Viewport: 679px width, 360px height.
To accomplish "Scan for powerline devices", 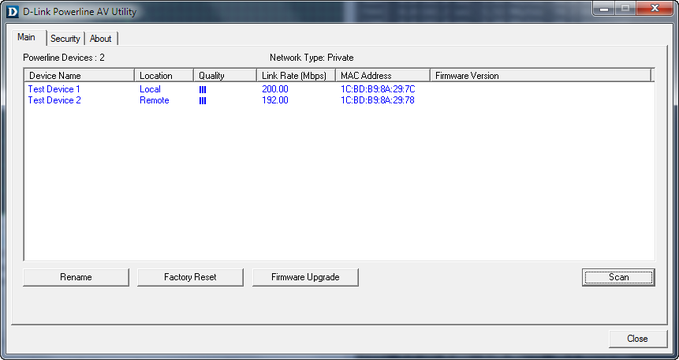I will click(x=618, y=277).
